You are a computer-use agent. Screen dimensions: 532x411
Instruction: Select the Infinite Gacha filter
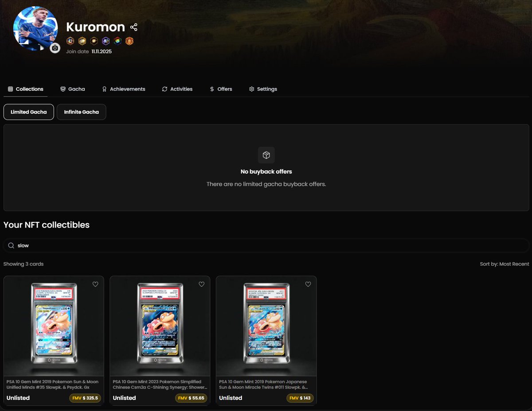pos(82,112)
